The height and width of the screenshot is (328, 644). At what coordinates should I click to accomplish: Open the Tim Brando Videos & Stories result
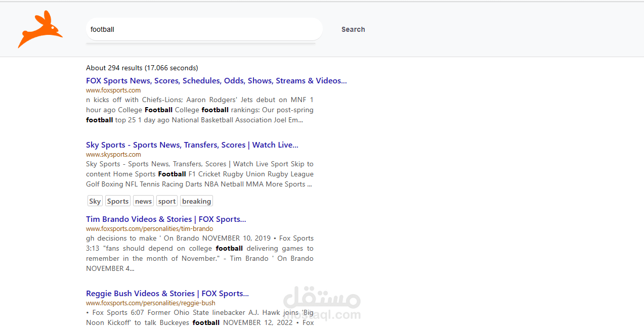coord(166,219)
